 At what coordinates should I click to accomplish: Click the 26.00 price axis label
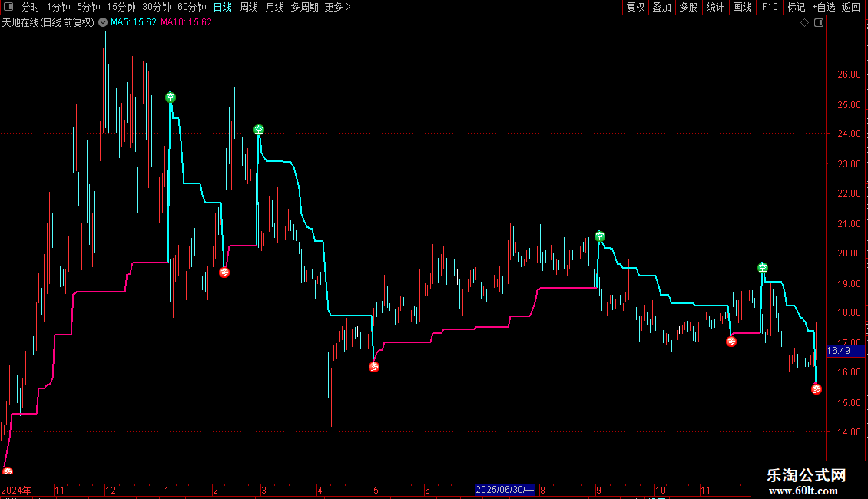pyautogui.click(x=849, y=74)
